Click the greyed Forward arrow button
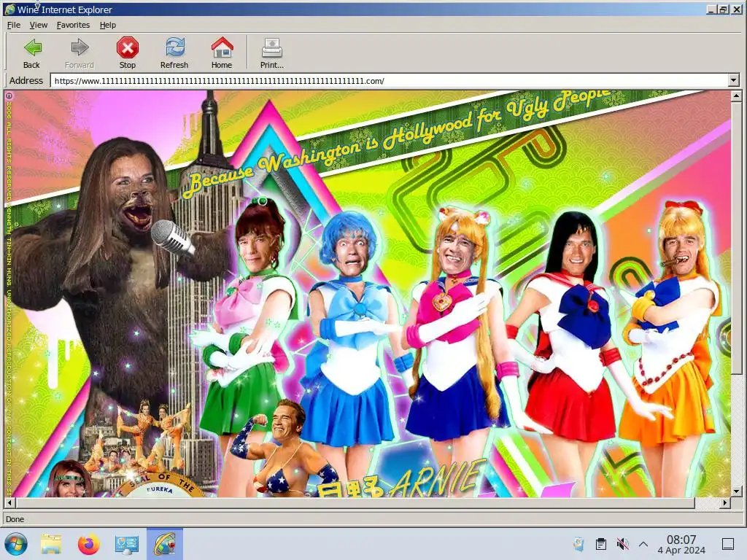747x560 pixels. pos(79,52)
